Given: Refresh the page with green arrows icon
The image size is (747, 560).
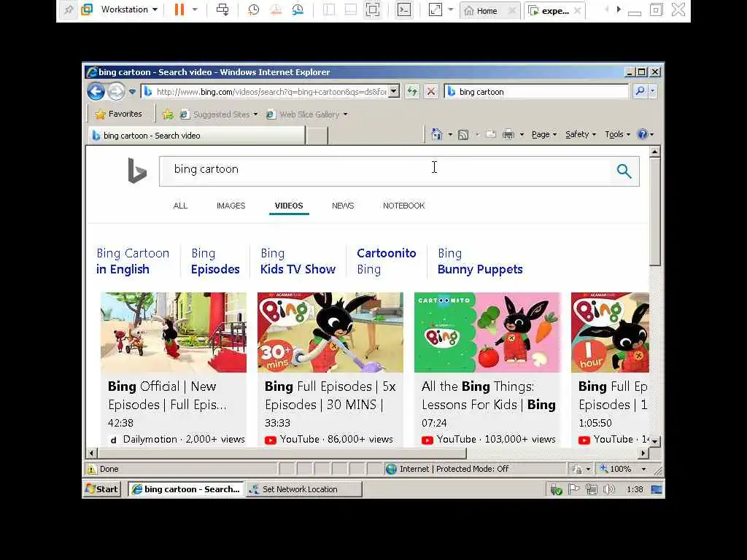Looking at the screenshot, I should (412, 91).
